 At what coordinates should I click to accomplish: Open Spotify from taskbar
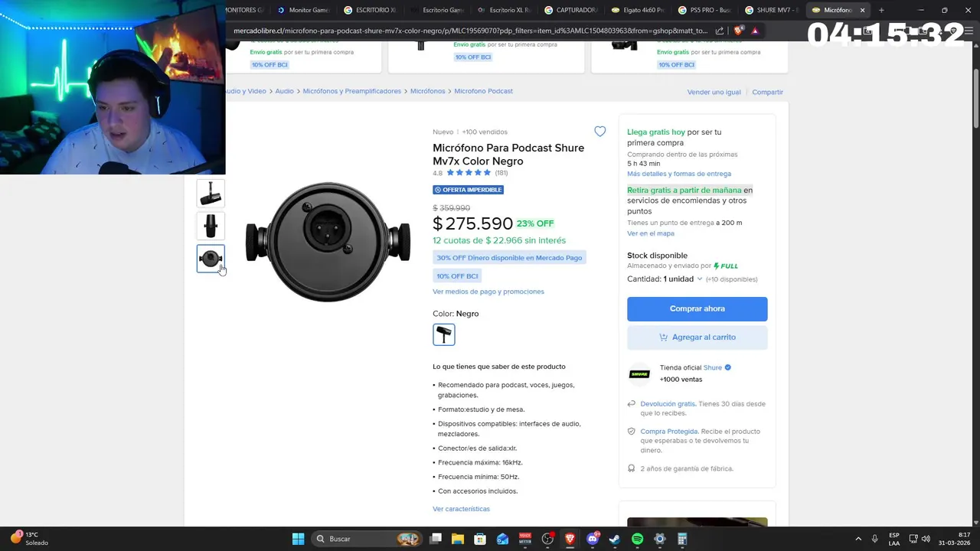coord(637,539)
